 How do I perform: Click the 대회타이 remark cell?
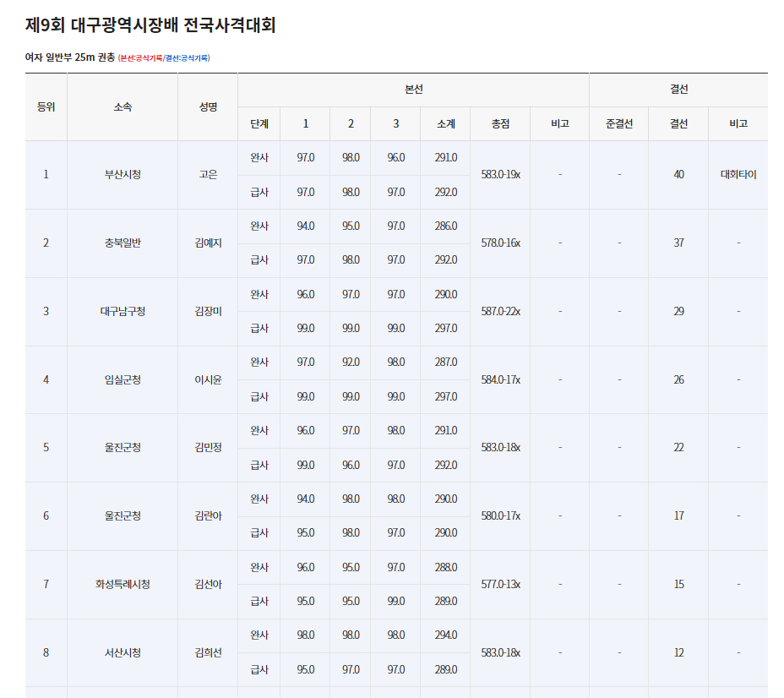[x=738, y=174]
